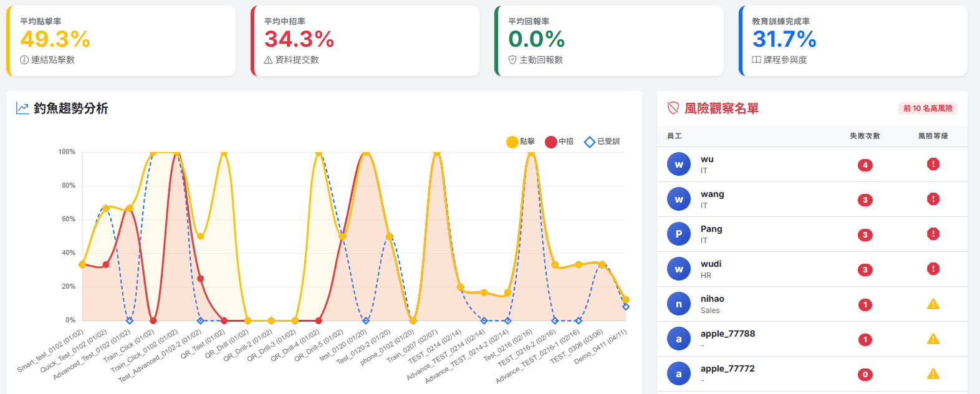The height and width of the screenshot is (394, 980).
Task: Click the shield icon beside 主動回報數
Action: (512, 60)
